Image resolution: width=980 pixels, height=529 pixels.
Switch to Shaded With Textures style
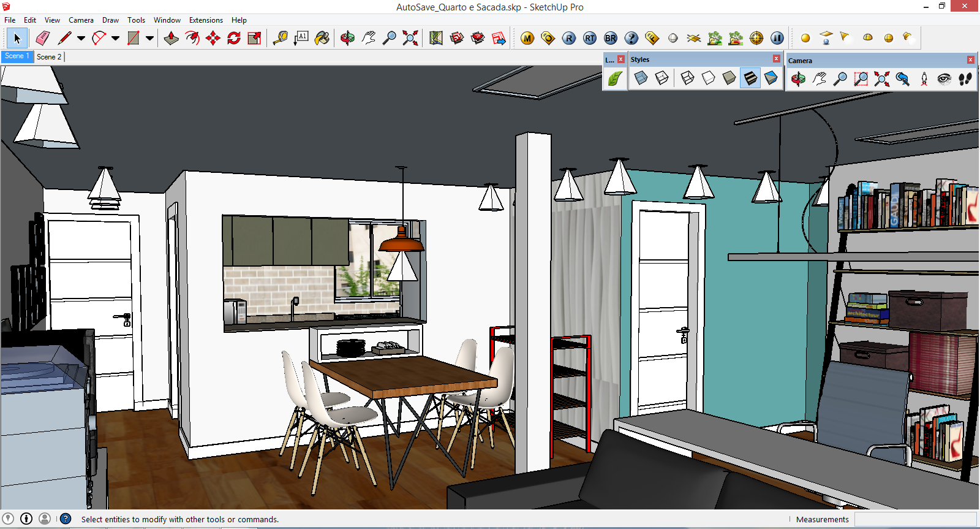pos(750,78)
